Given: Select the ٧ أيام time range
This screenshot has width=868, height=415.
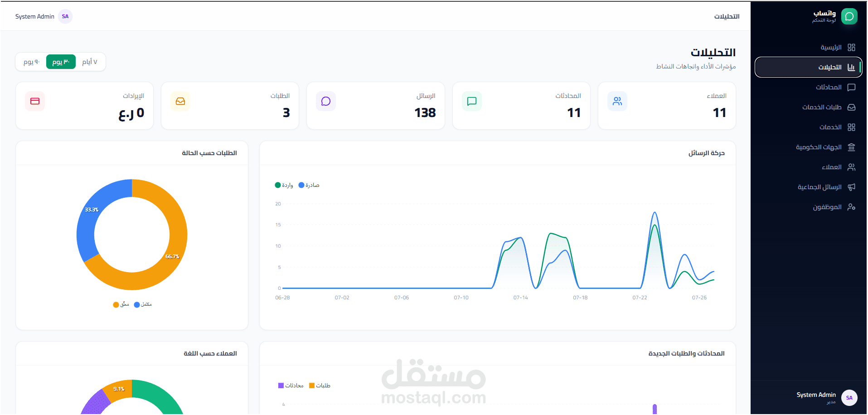Looking at the screenshot, I should click(90, 62).
